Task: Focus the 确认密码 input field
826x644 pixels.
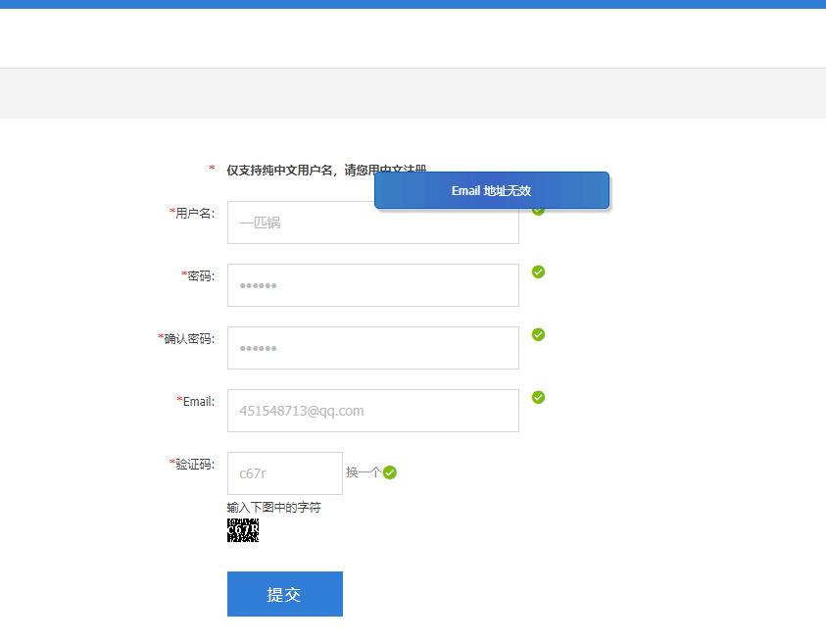Action: coord(372,348)
